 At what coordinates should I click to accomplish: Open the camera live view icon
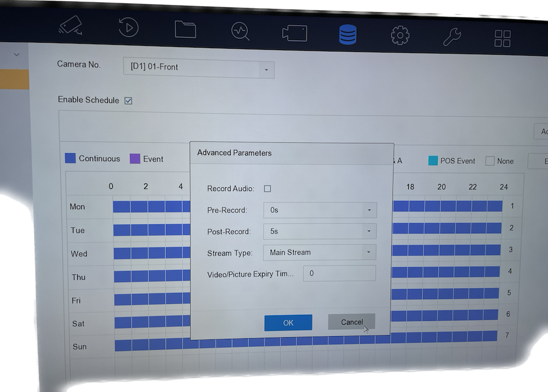(x=71, y=26)
